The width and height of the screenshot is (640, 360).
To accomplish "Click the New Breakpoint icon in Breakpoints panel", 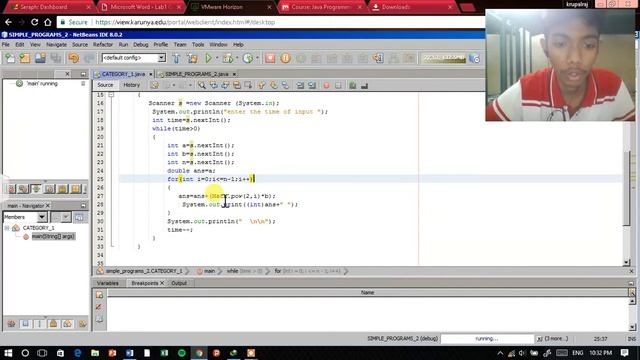I will [x=99, y=295].
